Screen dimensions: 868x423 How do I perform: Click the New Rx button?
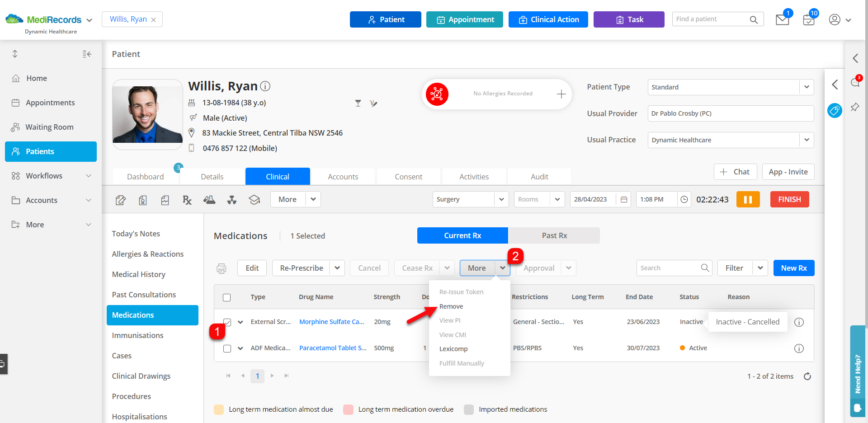[794, 268]
